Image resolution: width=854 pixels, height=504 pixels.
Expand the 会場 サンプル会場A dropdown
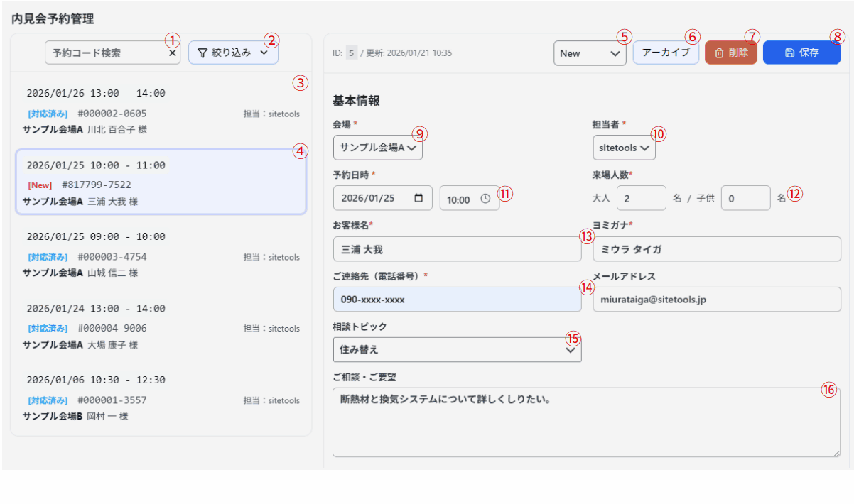tap(378, 148)
